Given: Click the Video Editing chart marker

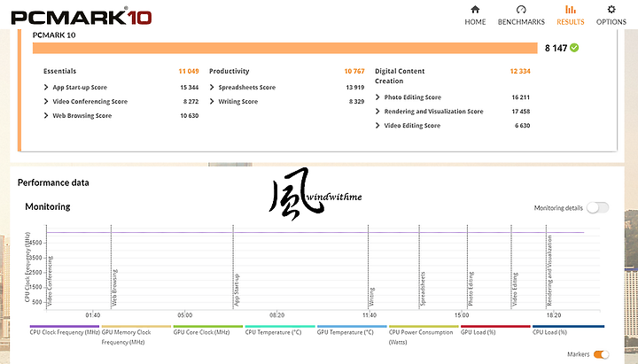Looking at the screenshot, I should tap(515, 290).
